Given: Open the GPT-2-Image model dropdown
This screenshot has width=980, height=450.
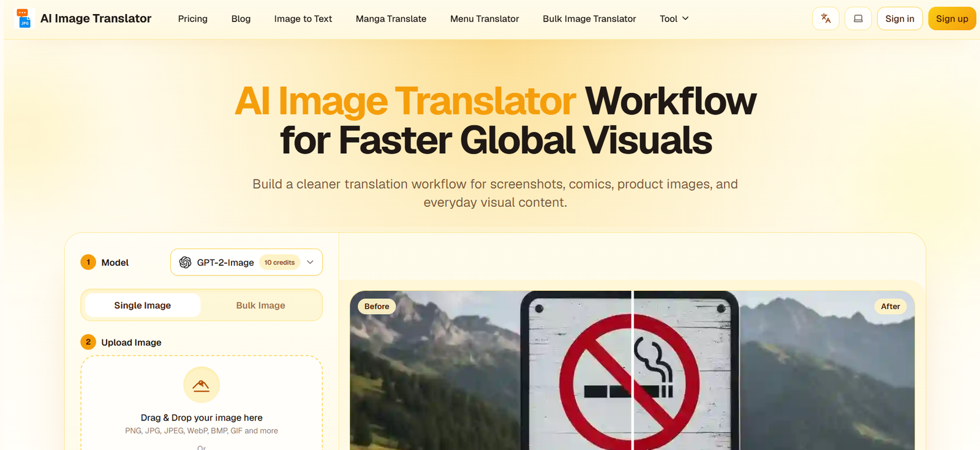Looking at the screenshot, I should (246, 262).
